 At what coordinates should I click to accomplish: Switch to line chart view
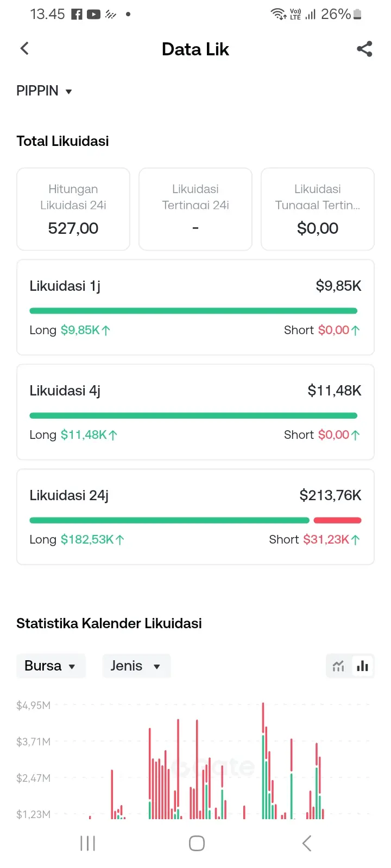[x=338, y=666]
